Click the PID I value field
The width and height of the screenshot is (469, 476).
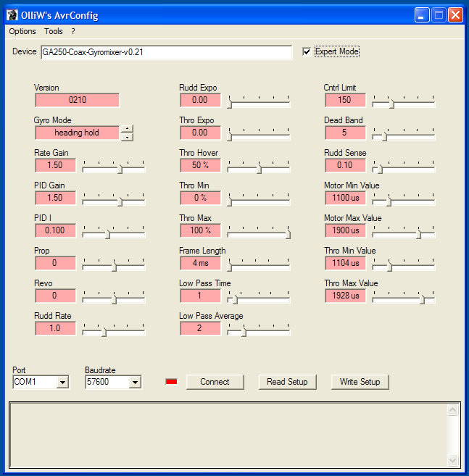(x=55, y=230)
